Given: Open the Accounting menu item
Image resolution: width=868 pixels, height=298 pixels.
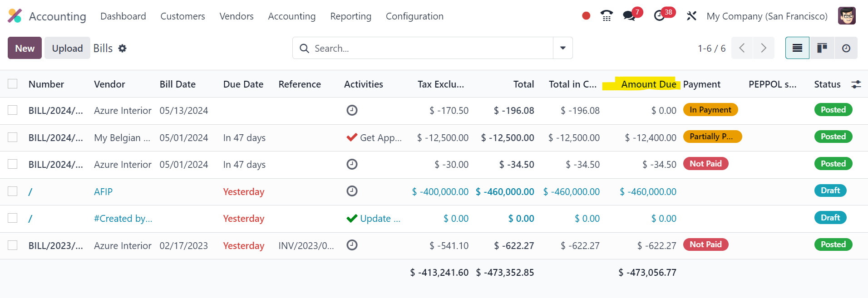Looking at the screenshot, I should click(x=291, y=16).
